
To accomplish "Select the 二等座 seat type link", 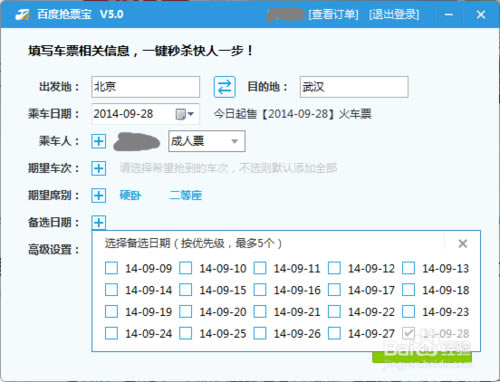I will 186,195.
